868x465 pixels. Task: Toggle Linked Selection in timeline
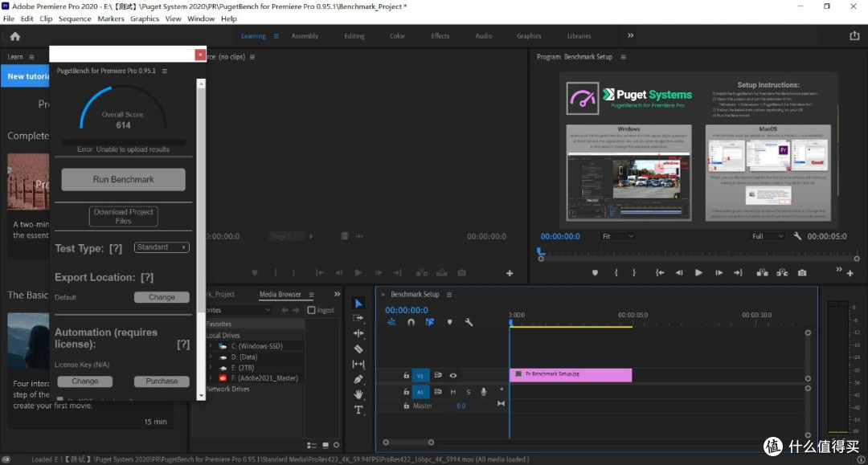430,322
